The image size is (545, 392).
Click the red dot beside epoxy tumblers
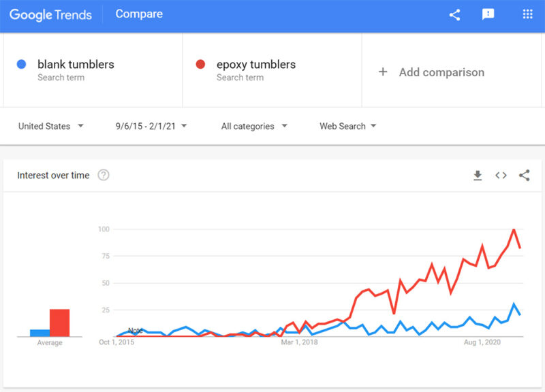pos(200,65)
